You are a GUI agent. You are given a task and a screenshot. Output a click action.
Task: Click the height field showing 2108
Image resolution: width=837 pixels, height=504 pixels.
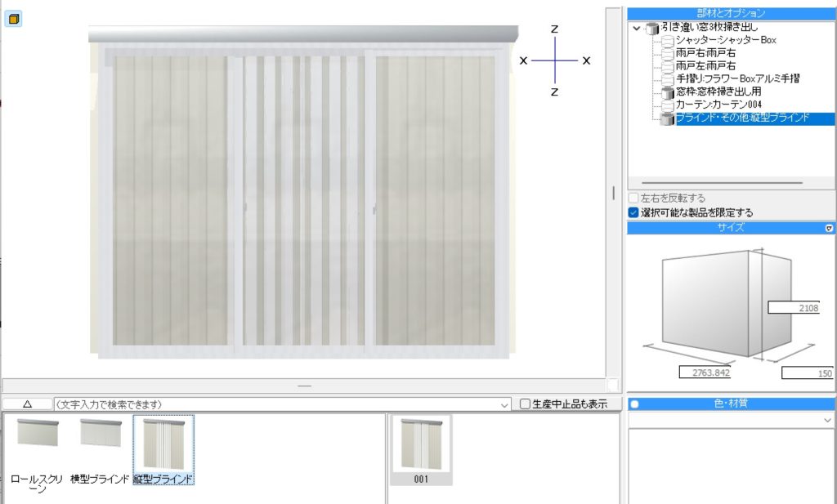799,307
